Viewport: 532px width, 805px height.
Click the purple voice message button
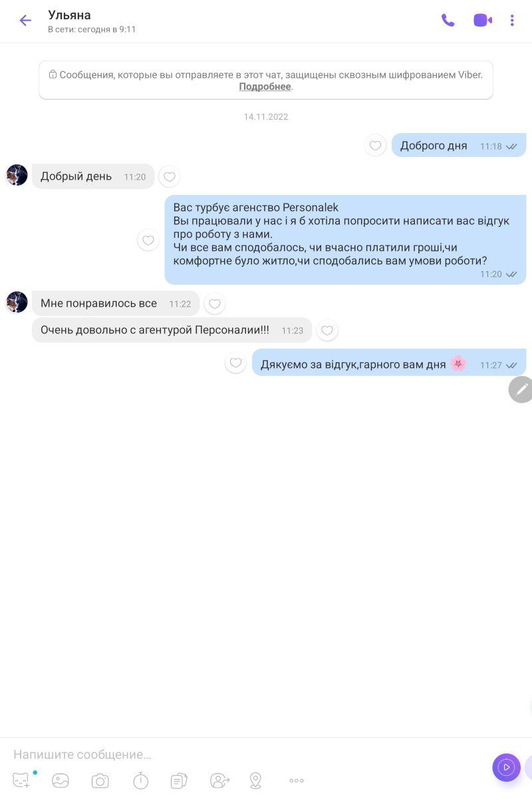[x=506, y=767]
